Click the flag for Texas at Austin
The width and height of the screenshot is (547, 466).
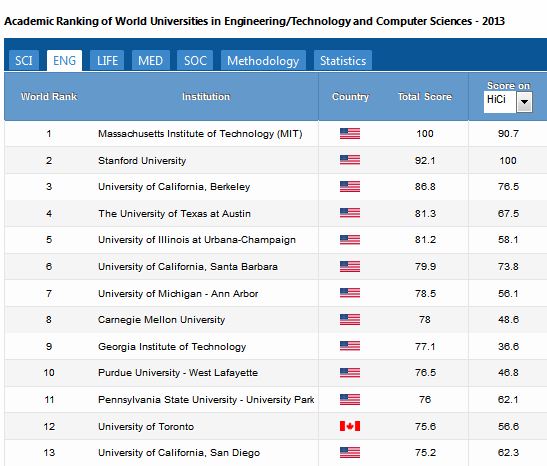[350, 213]
